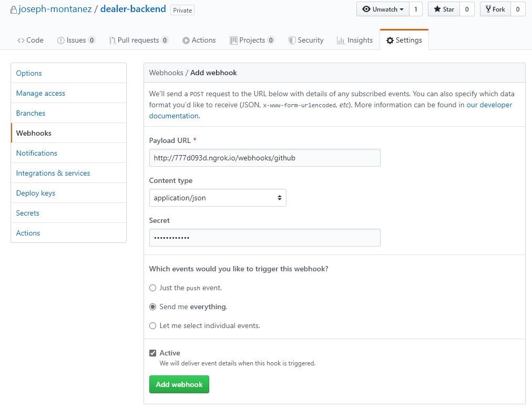The width and height of the screenshot is (532, 418).
Task: Click the Webhooks breadcrumb link
Action: click(x=166, y=73)
